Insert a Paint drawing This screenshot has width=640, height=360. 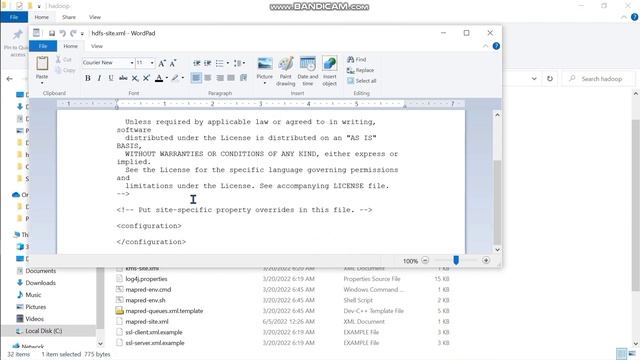[286, 71]
